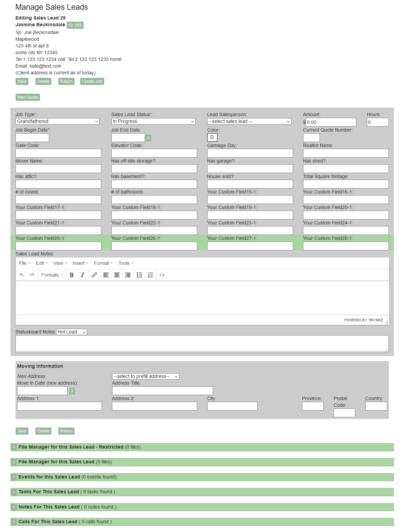Align text left in notes editor
403x532 pixels.
106,275
